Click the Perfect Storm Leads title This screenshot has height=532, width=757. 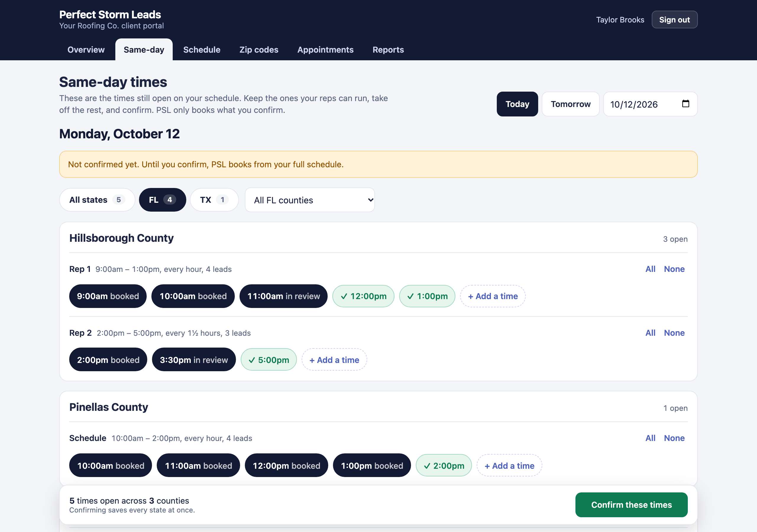click(110, 14)
